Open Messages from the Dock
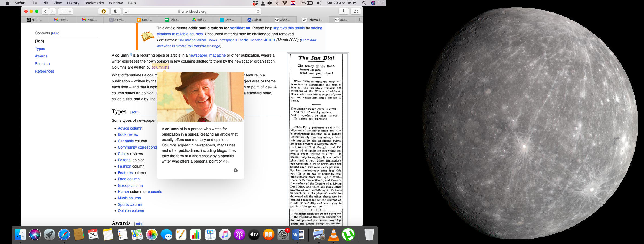Screen dimensions: 644x244 [166, 235]
